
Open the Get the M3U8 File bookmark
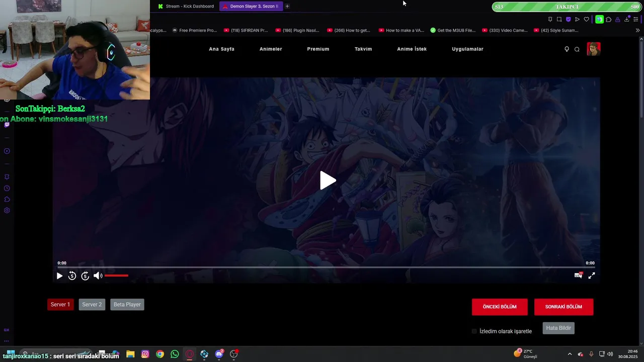tap(453, 30)
